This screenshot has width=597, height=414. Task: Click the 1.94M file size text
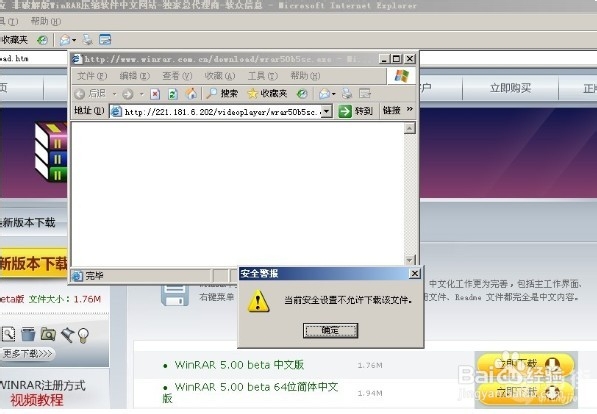pyautogui.click(x=370, y=393)
